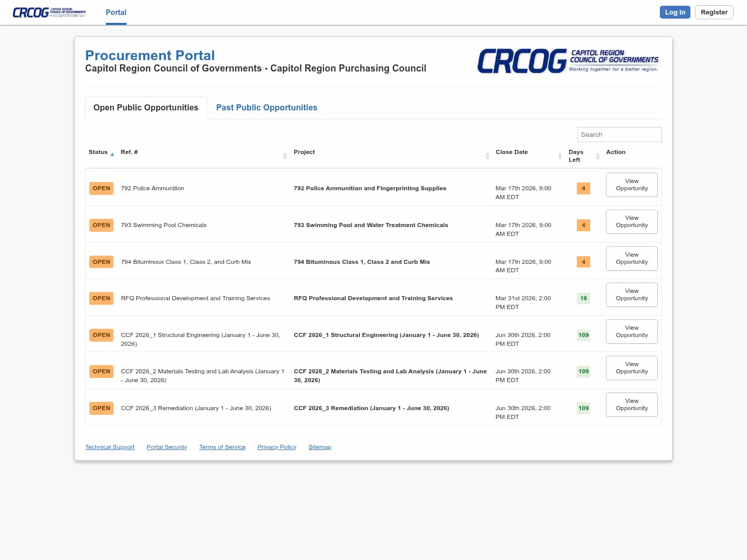The image size is (747, 560).
Task: Open the Technical Support link
Action: [109, 447]
